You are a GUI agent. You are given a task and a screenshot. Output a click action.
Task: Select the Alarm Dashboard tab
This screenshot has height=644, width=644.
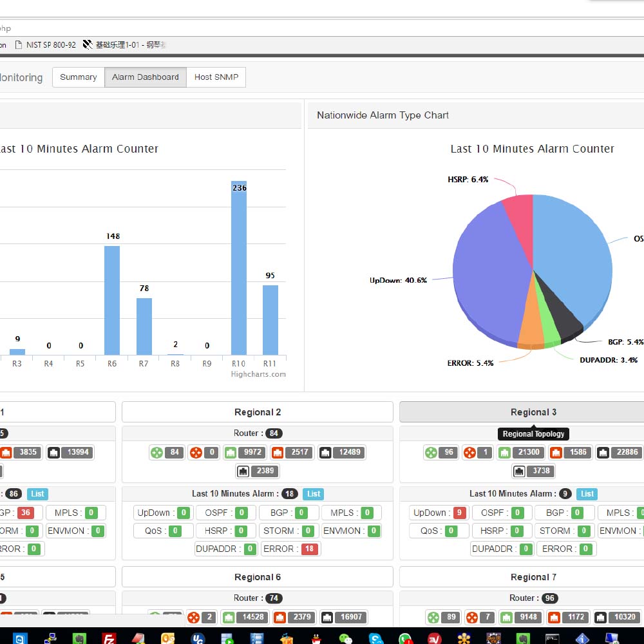146,77
